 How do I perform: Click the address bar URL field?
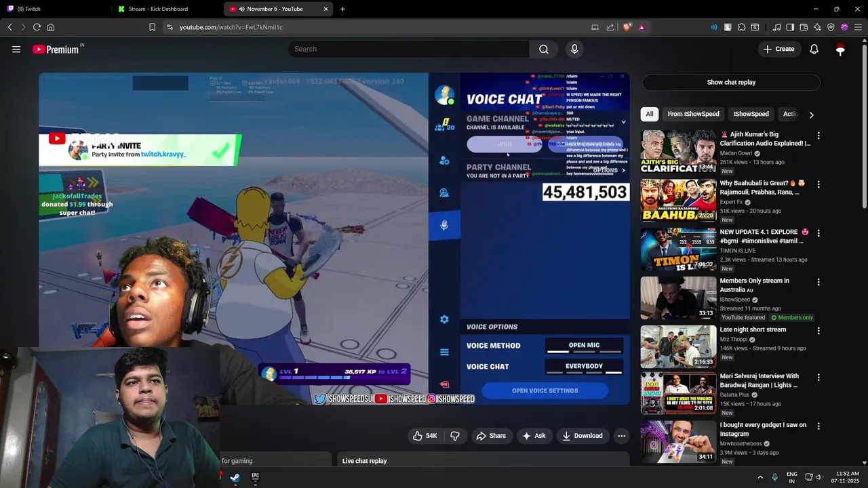coord(380,27)
